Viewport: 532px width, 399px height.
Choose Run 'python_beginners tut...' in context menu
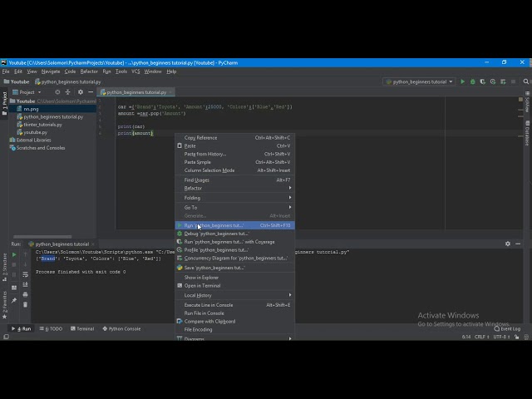234,225
